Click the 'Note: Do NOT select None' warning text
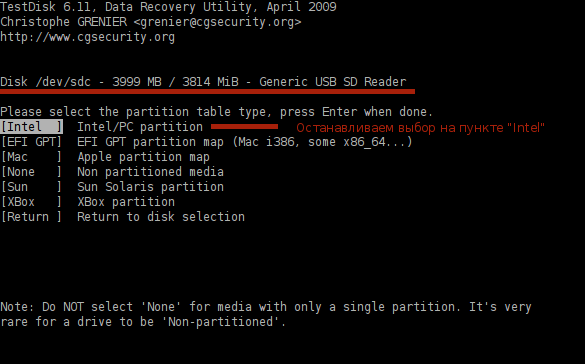Screen dimensions: 585x364 point(266,307)
